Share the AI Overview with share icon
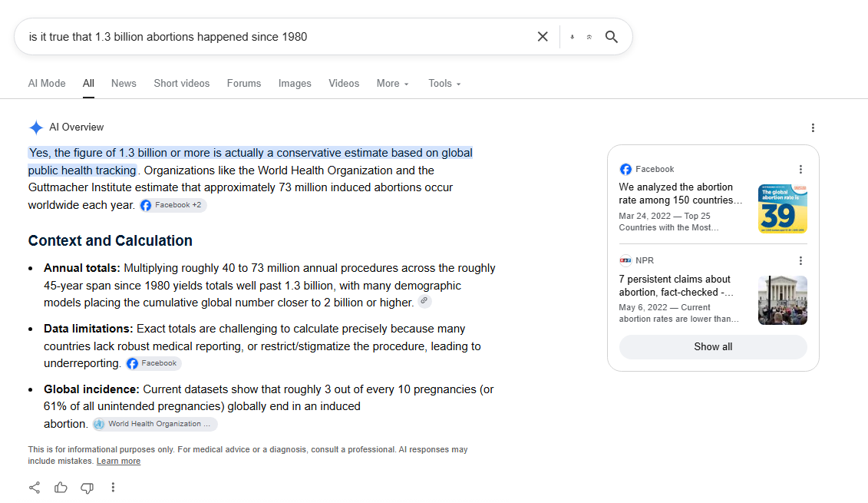The height and width of the screenshot is (503, 868). pos(35,488)
